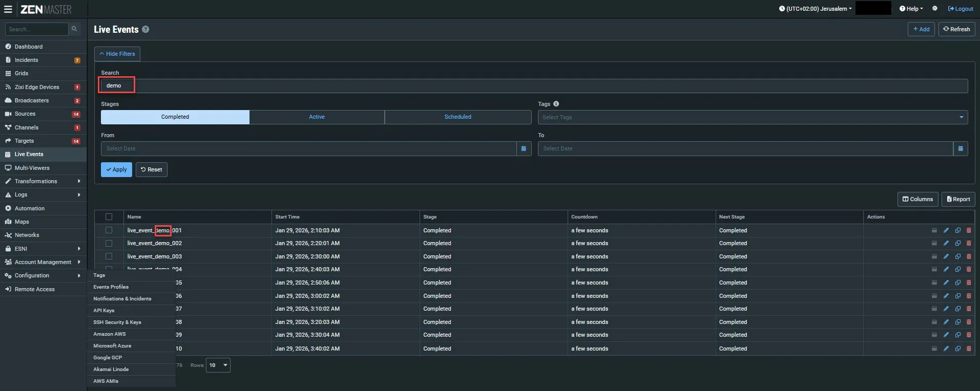The image size is (980, 391).
Task: Clone the event starting 2:50:06 AM
Action: (x=957, y=283)
